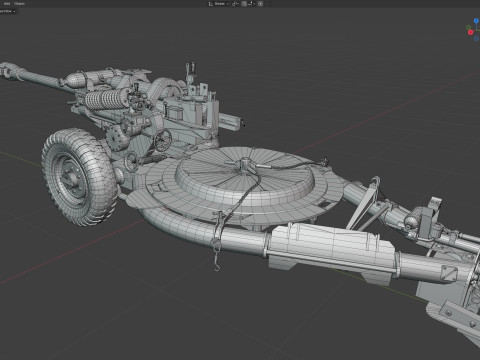This screenshot has height=360, width=480.
Task: Click the red X axis gizmo ball
Action: click(470, 32)
